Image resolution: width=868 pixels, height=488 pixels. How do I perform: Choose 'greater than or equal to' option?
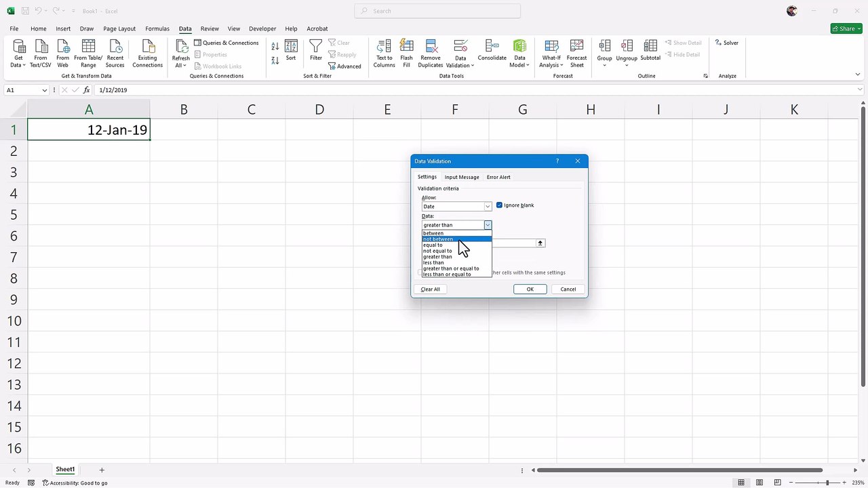point(456,268)
